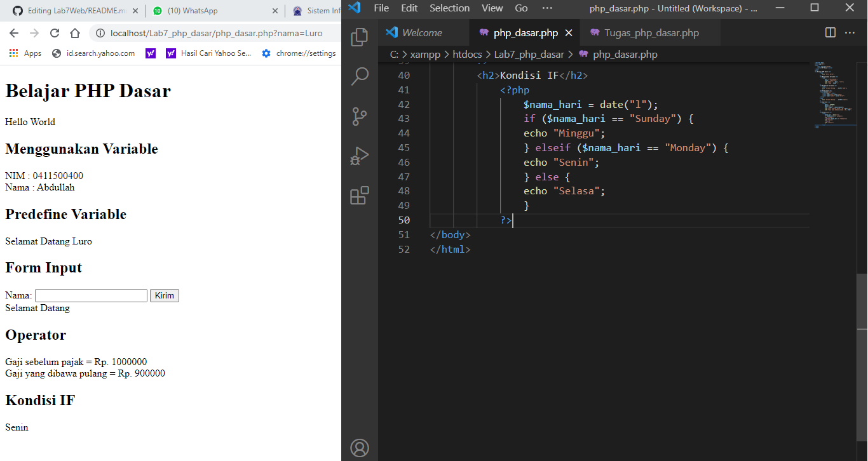This screenshot has width=868, height=461.
Task: Open the Apps shortcut in bookmarks bar
Action: pos(25,53)
